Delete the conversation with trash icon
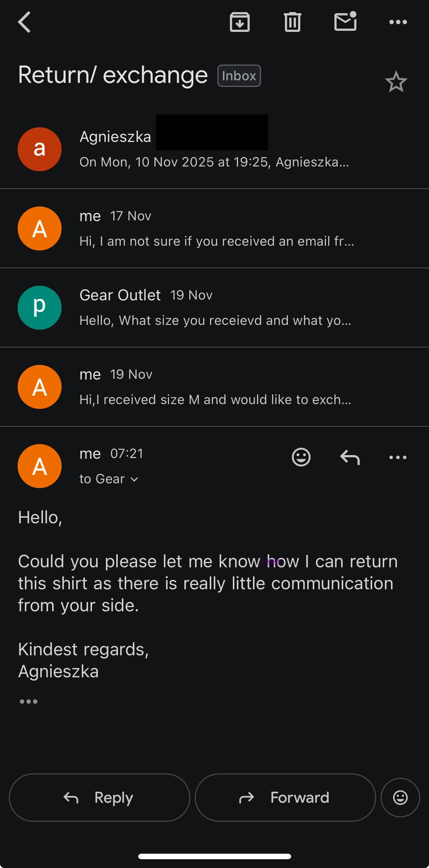Screen dimensions: 429x868 click(292, 22)
